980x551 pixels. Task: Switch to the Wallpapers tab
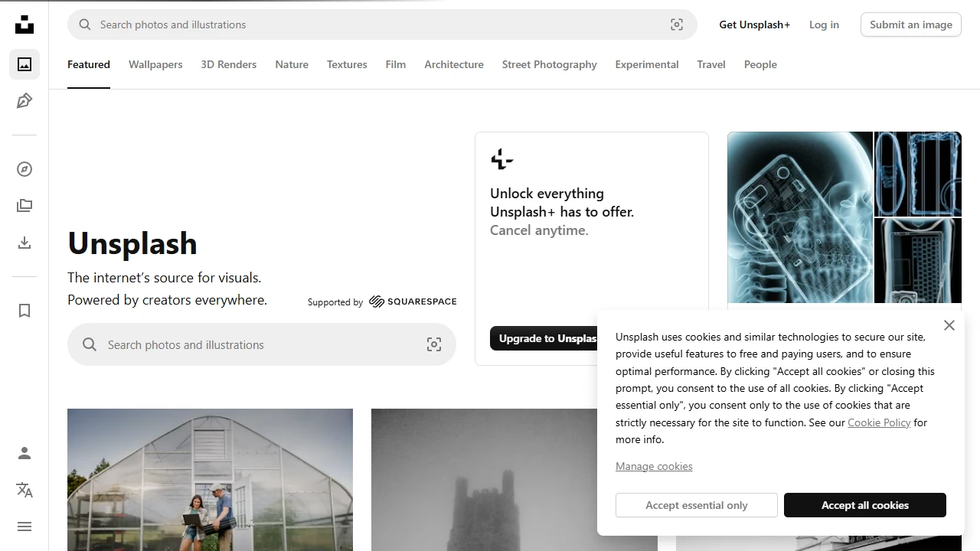[x=155, y=64]
